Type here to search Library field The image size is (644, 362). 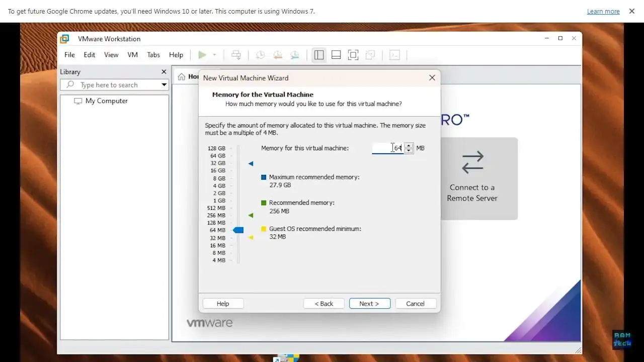114,85
